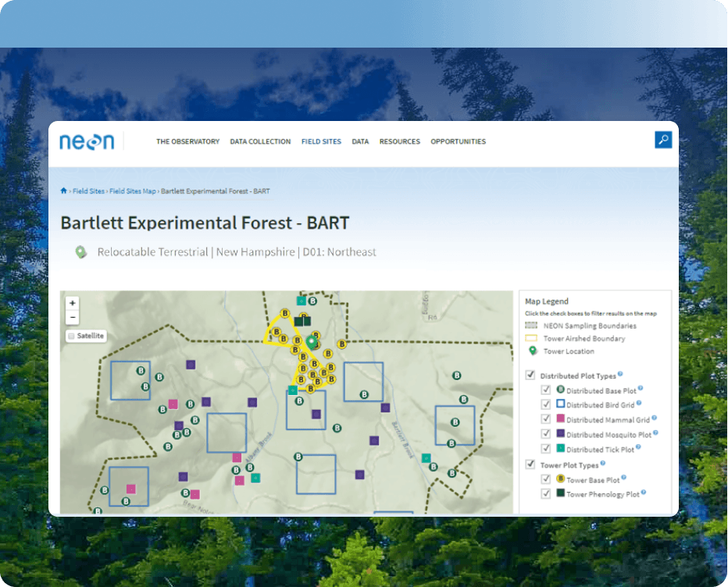Image resolution: width=728 pixels, height=587 pixels.
Task: Open help icon next to Tower Plot Types
Action: (603, 463)
